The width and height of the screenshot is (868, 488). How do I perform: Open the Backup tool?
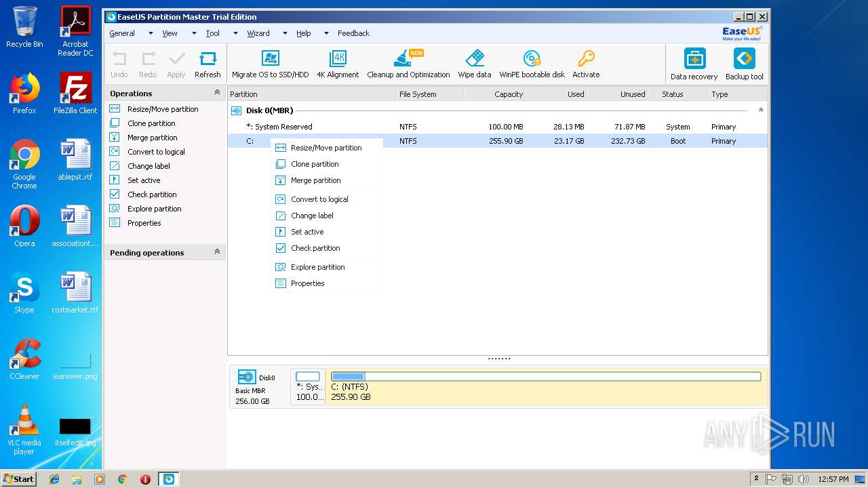pos(744,64)
